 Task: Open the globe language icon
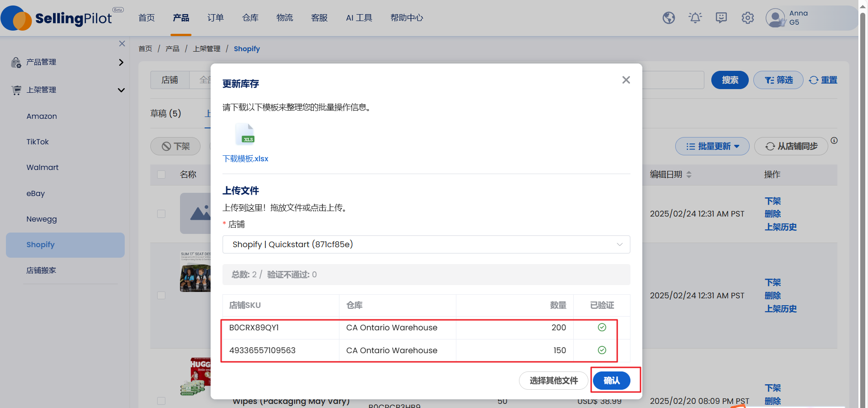pyautogui.click(x=669, y=18)
